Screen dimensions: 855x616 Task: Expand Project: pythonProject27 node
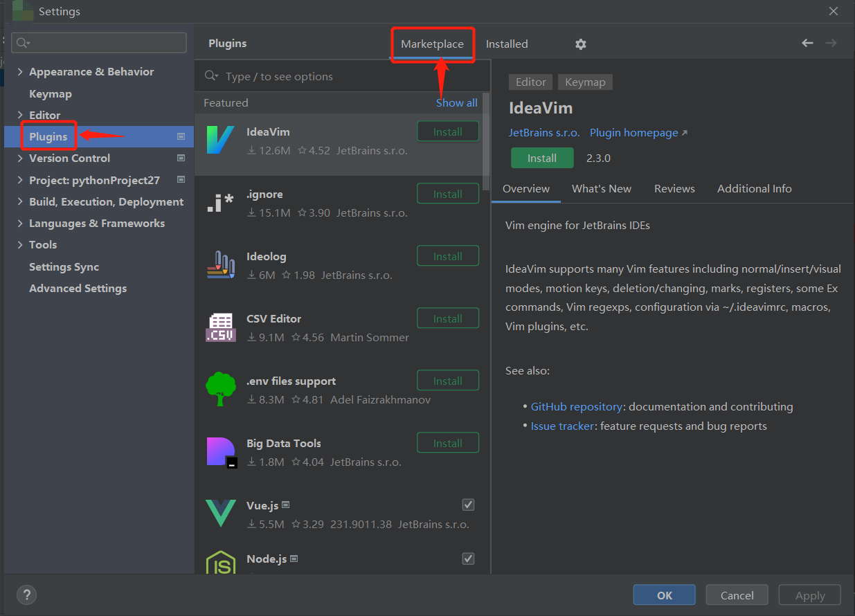click(20, 180)
